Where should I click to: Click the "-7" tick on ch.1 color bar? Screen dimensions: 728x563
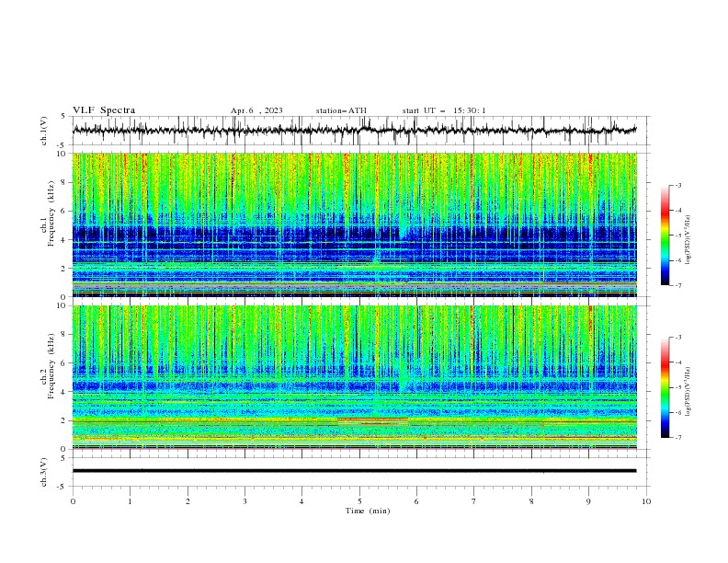[x=677, y=285]
